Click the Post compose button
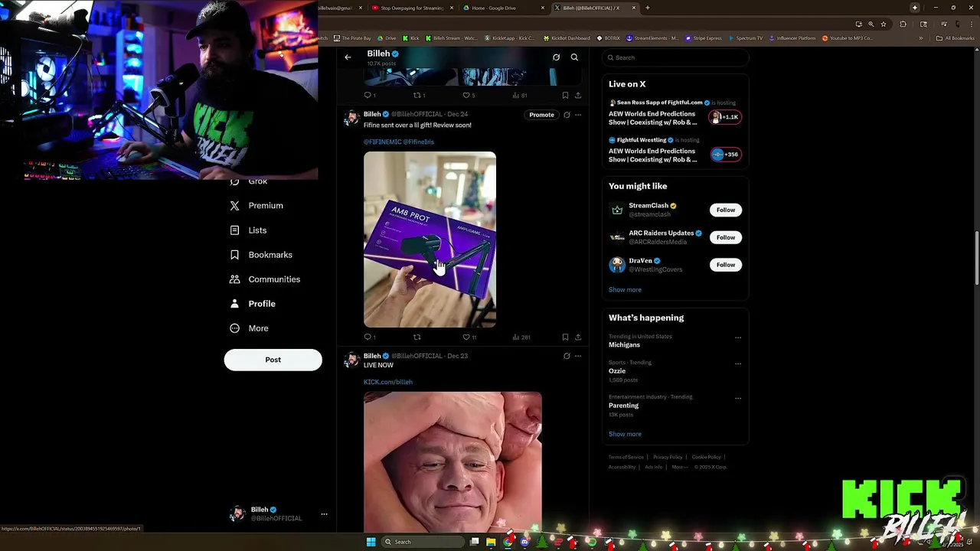 [x=273, y=360]
